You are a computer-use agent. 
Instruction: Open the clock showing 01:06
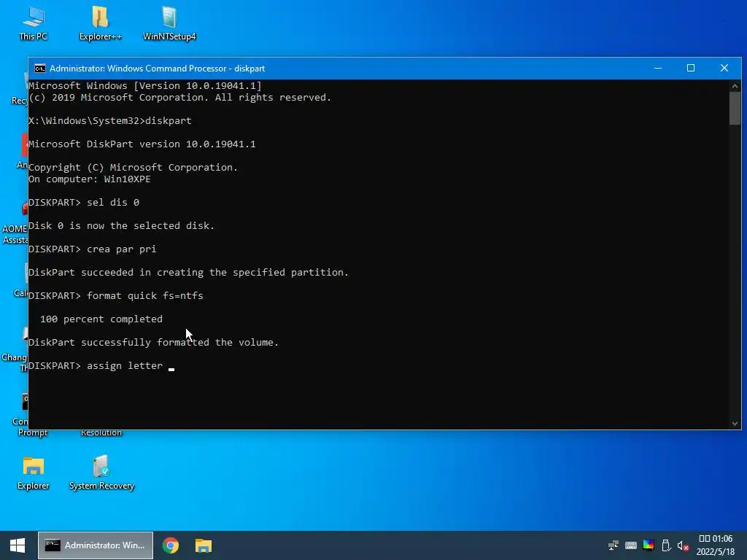tap(716, 539)
